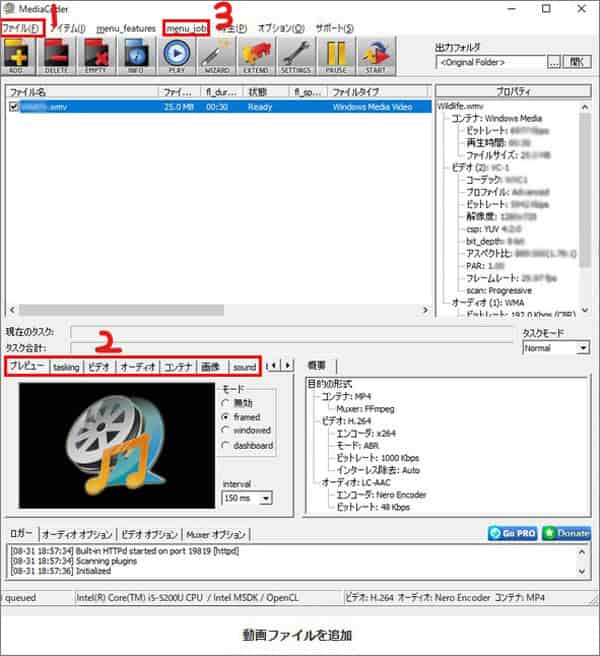Open the menu_features menu
The height and width of the screenshot is (656, 600).
126,28
